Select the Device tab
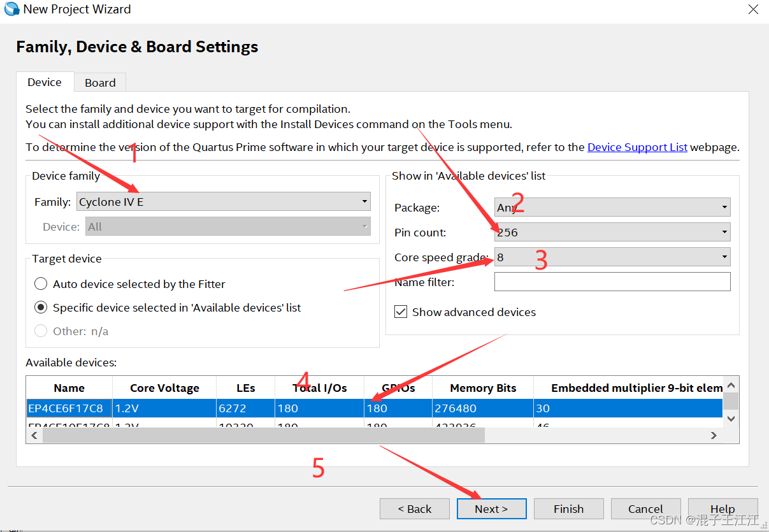Screen dimensions: 769x532 tap(45, 82)
